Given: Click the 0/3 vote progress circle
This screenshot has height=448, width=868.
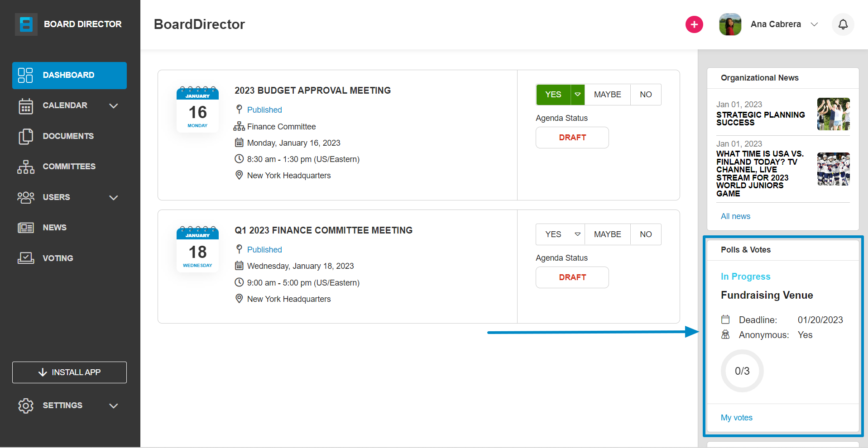Looking at the screenshot, I should click(742, 371).
